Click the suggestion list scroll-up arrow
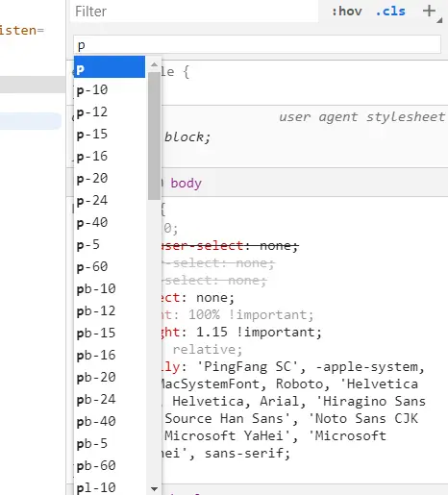Viewport: 448px width, 495px height. [154, 64]
